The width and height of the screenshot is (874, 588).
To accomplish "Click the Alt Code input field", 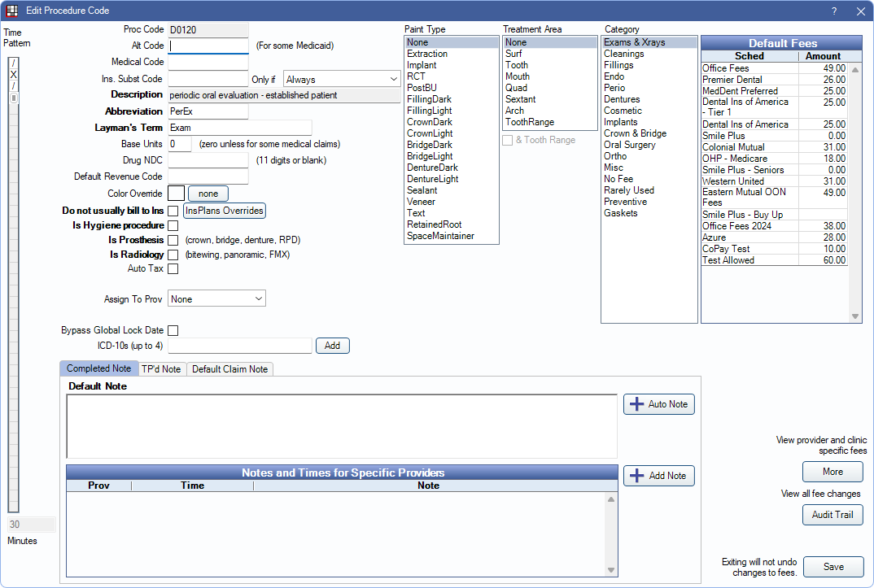I will tap(208, 46).
